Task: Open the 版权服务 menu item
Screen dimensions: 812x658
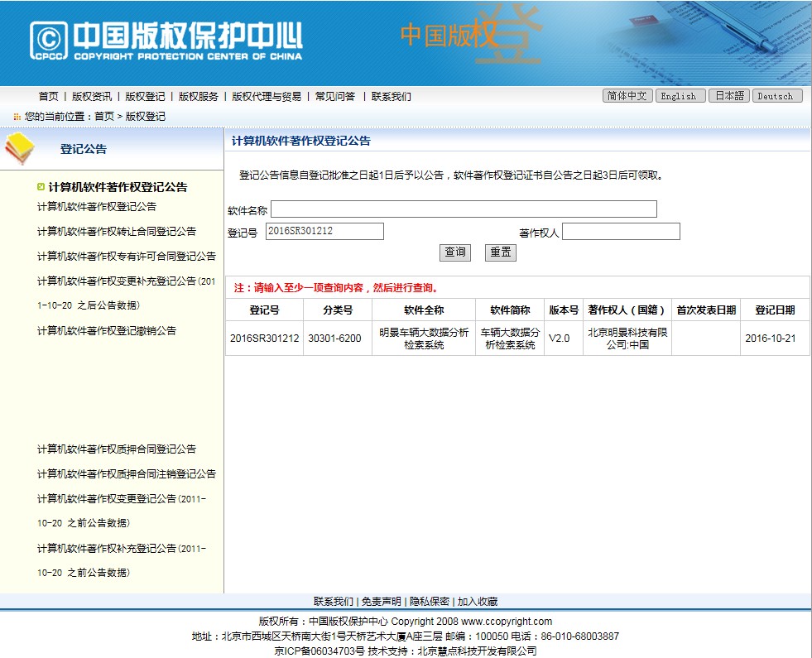Action: coord(199,96)
